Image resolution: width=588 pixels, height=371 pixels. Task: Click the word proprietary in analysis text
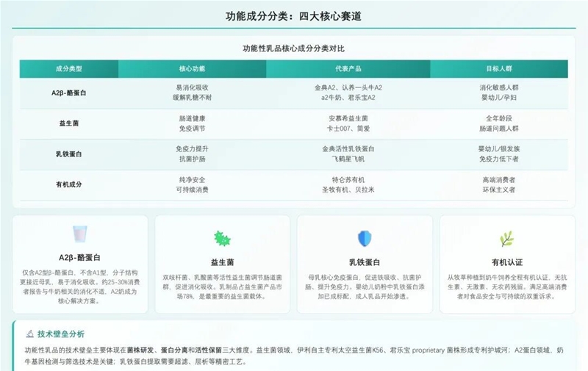click(x=428, y=350)
